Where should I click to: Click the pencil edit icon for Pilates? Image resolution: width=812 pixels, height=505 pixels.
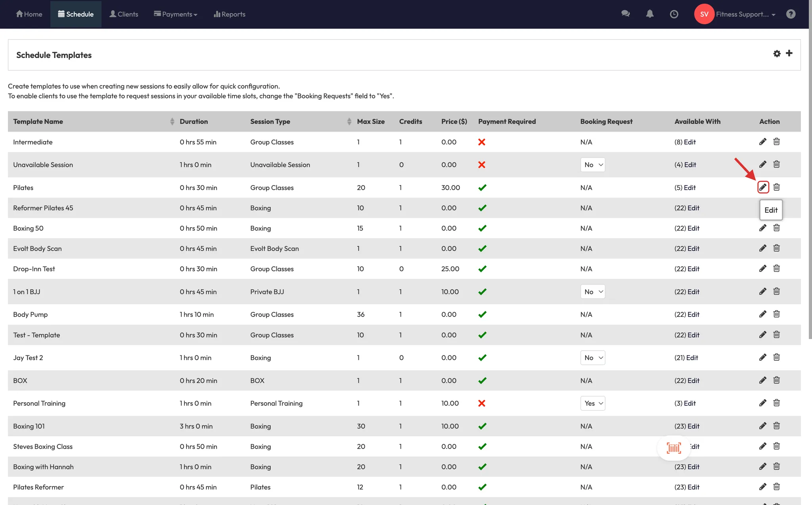click(763, 187)
